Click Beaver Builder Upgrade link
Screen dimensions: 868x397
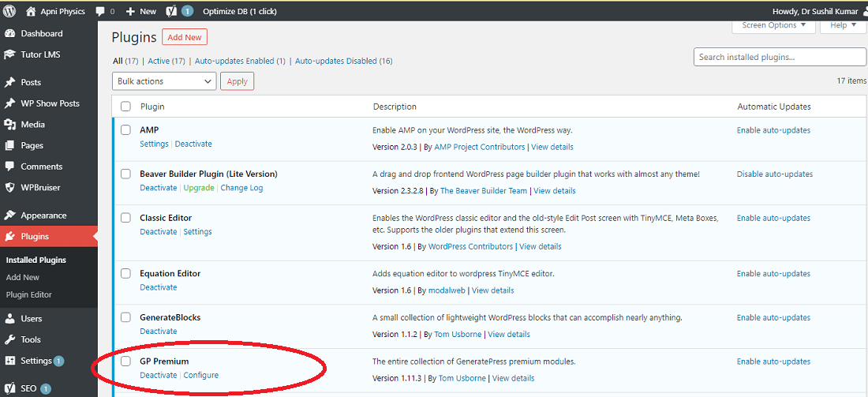[199, 188]
